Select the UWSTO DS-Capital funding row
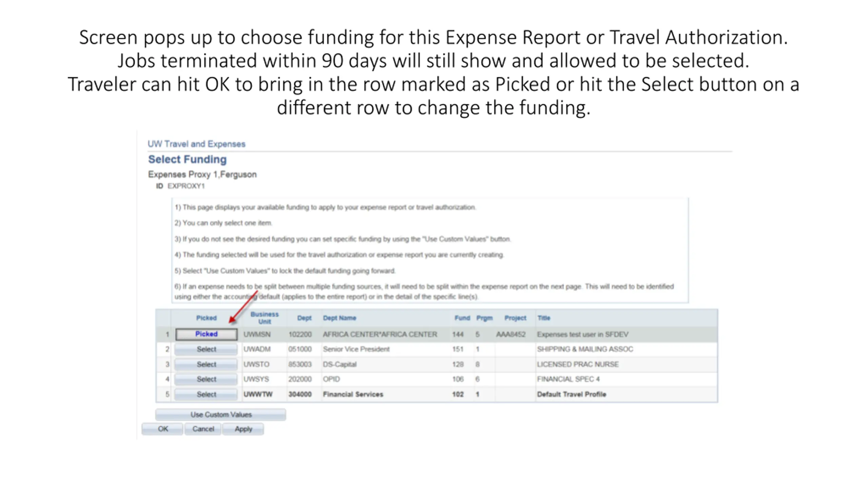 [x=206, y=364]
